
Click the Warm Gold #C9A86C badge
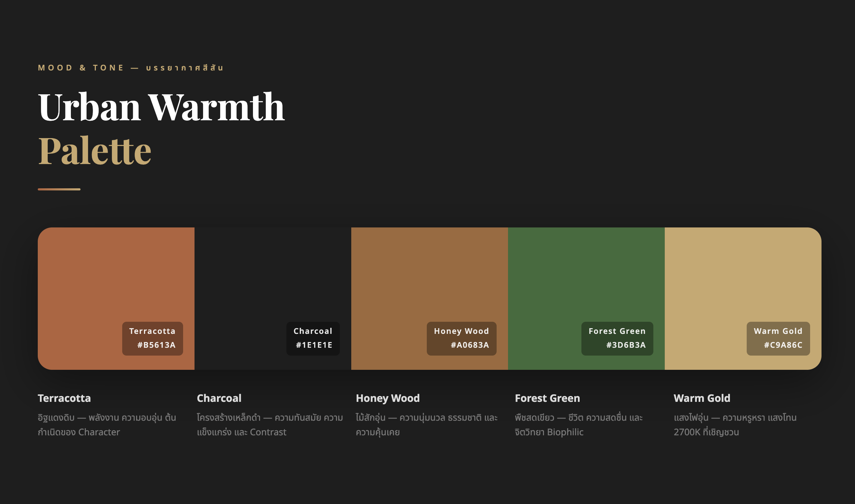(x=778, y=338)
